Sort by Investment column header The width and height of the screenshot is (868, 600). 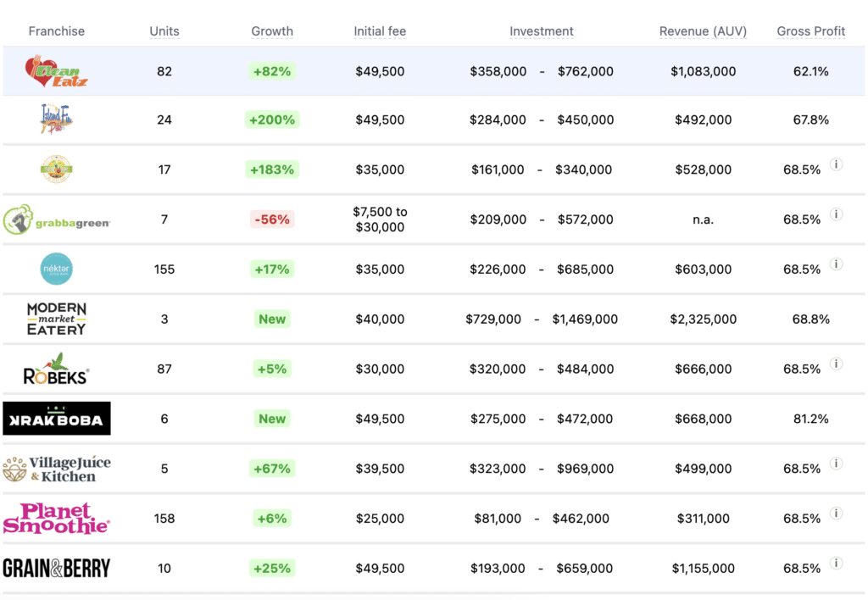[542, 31]
